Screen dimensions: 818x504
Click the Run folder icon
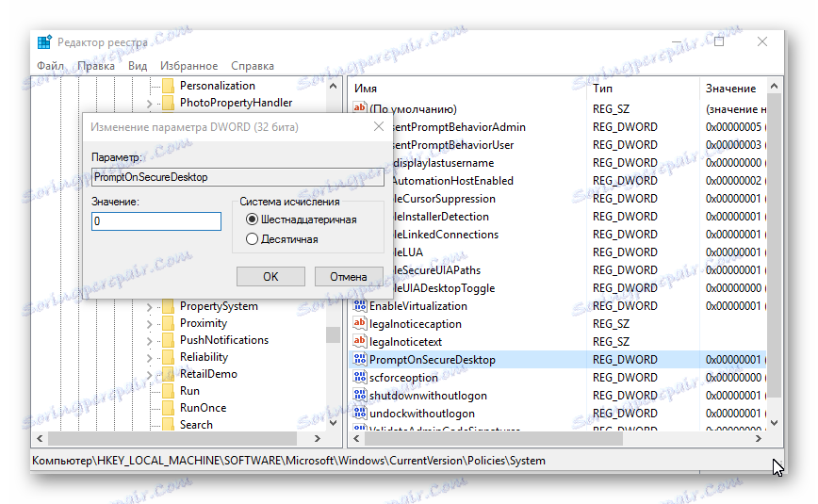coord(168,391)
